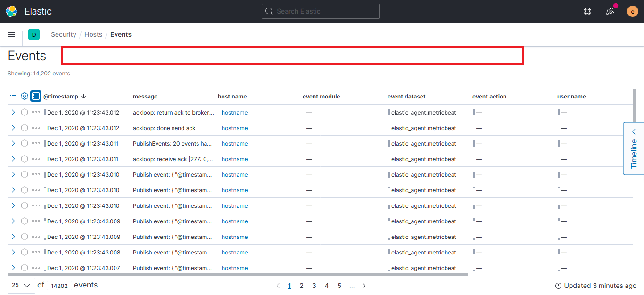Open row density options with the list icon
The height and width of the screenshot is (295, 644).
13,96
